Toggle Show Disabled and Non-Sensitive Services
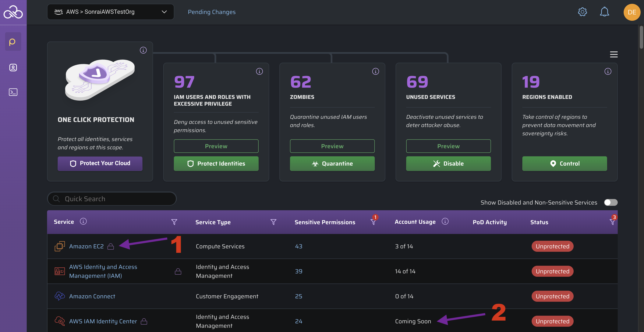Image resolution: width=644 pixels, height=332 pixels. 611,202
